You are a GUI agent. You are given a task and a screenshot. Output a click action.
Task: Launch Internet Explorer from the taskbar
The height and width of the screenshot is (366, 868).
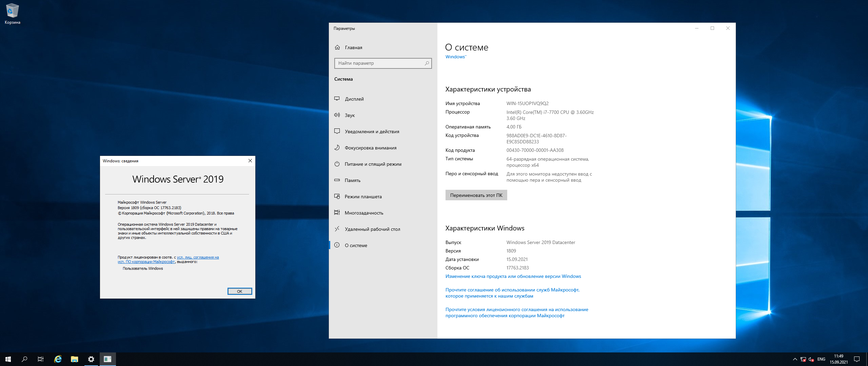click(58, 359)
